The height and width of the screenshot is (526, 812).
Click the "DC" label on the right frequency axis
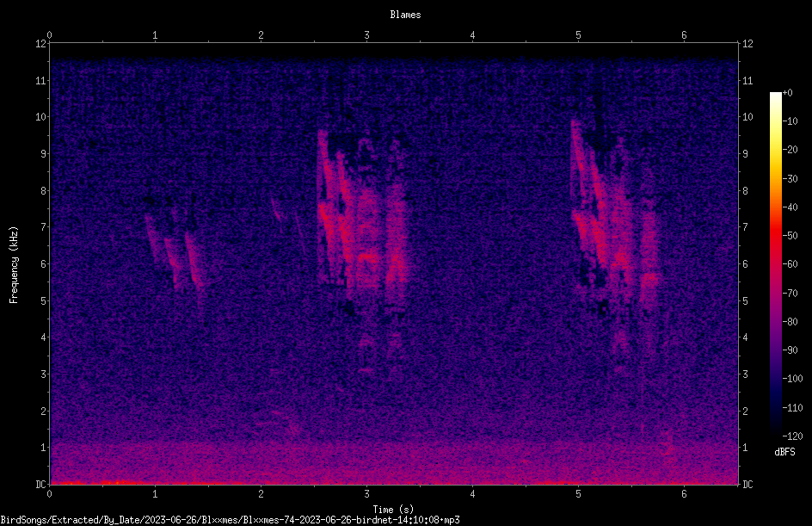coord(747,485)
